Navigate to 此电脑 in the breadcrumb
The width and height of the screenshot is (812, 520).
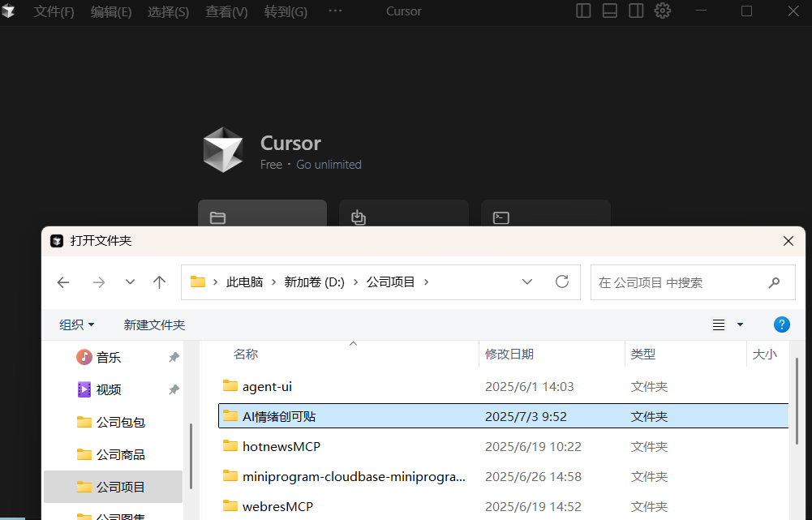(x=244, y=282)
